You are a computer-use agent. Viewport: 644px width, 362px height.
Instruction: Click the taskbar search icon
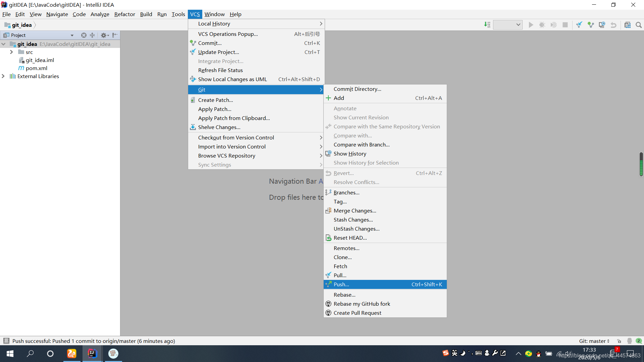[30, 354]
